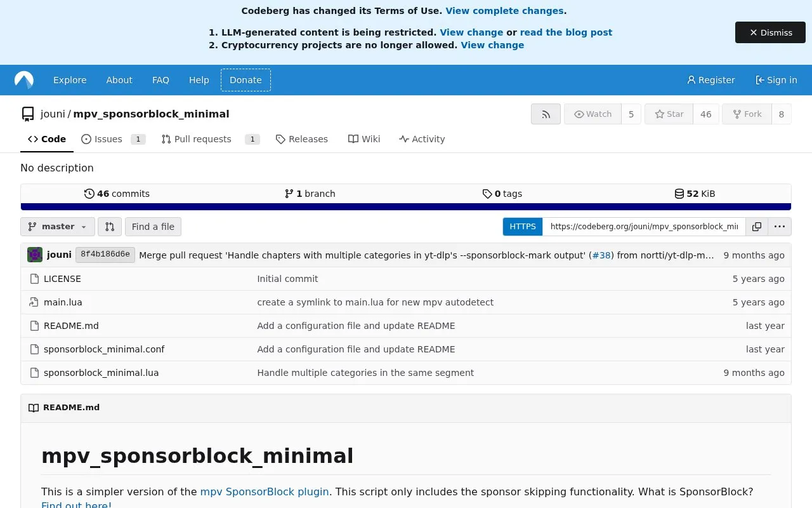Image resolution: width=812 pixels, height=508 pixels.
Task: Click the stargazers count 46
Action: (706, 114)
